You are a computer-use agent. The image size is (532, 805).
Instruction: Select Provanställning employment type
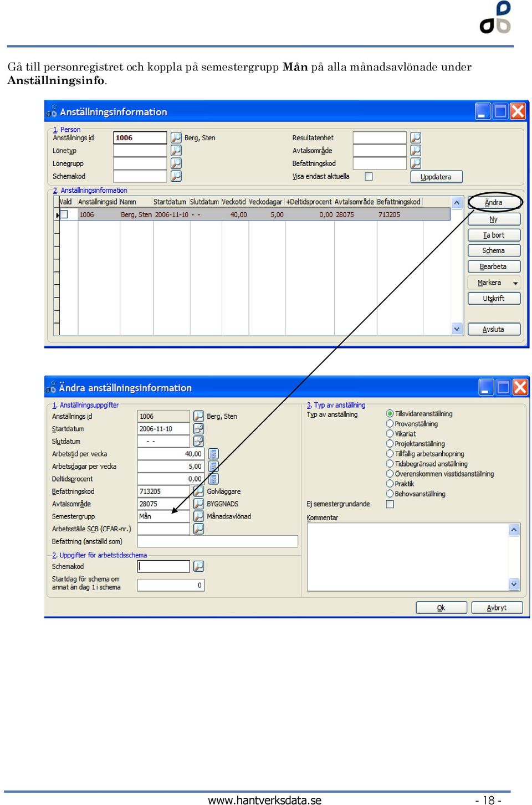390,424
